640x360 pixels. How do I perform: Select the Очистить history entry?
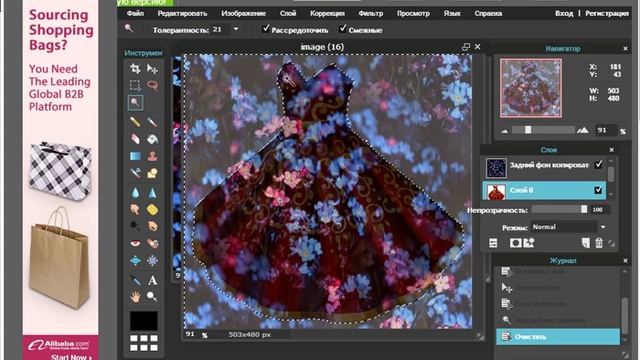pos(558,337)
